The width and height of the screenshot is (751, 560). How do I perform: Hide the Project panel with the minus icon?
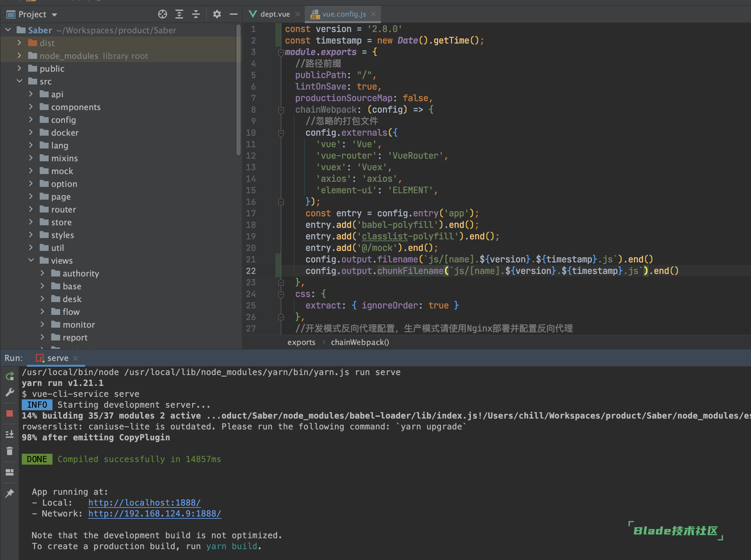coord(233,14)
